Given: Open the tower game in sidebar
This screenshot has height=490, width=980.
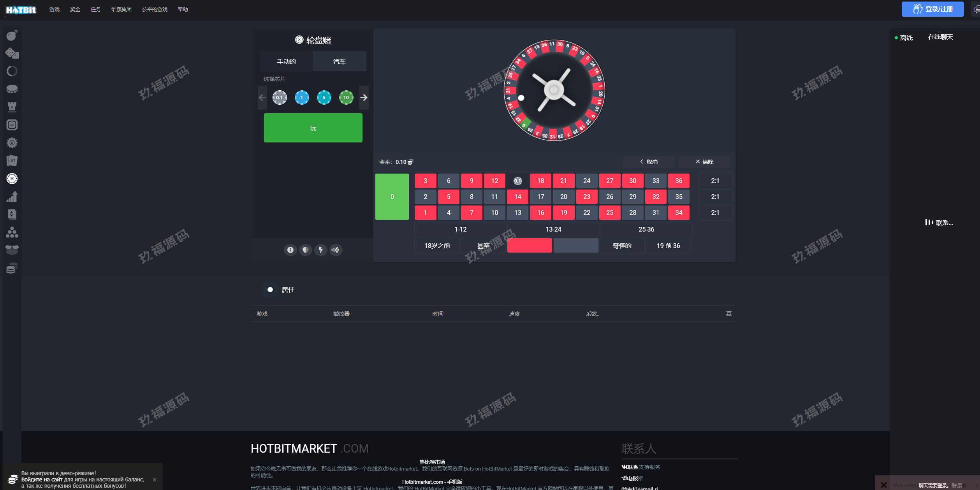Looking at the screenshot, I should tap(12, 107).
